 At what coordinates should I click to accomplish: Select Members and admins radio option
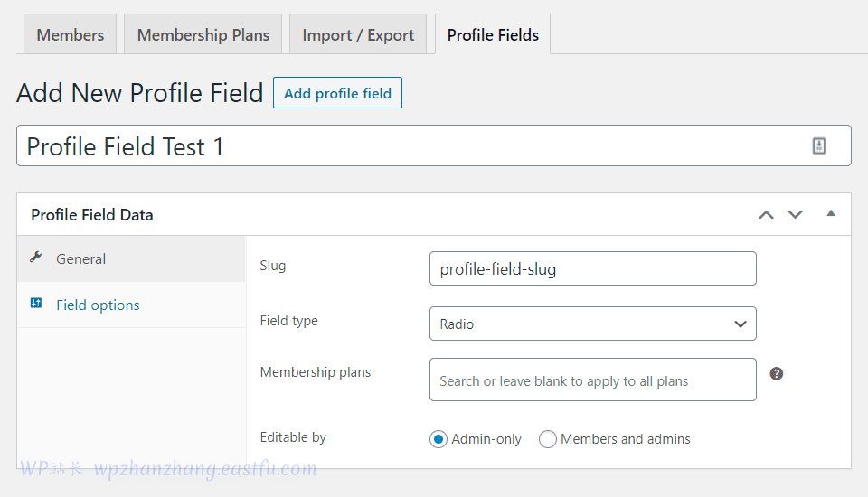(547, 439)
